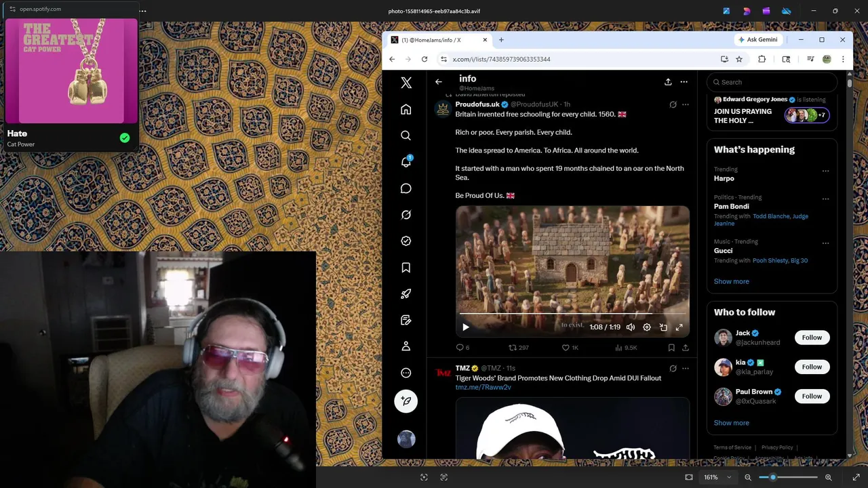
Task: Open Explore search icon in X sidebar
Action: click(x=406, y=136)
